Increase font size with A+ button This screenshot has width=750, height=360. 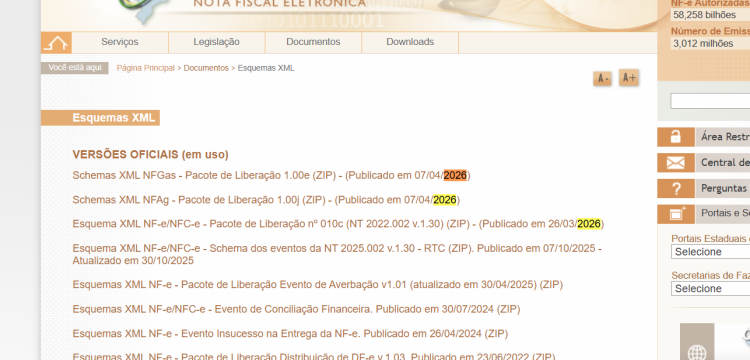tap(629, 77)
